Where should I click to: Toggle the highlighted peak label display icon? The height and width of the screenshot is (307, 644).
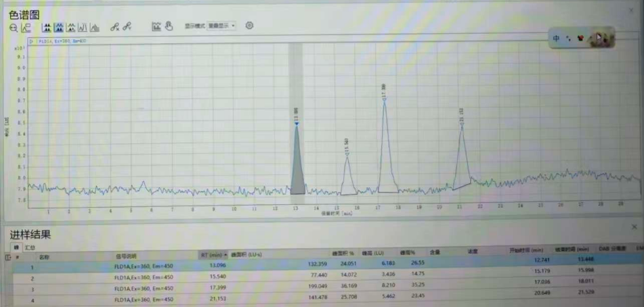[x=59, y=27]
